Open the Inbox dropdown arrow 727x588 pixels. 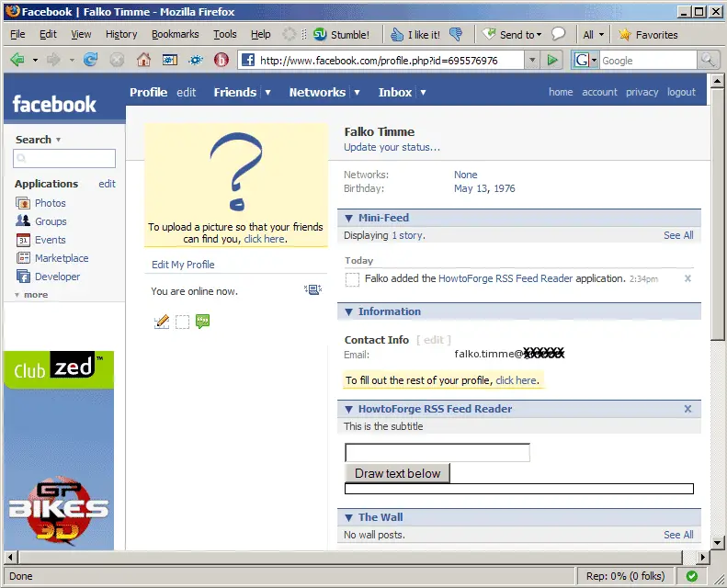point(423,92)
